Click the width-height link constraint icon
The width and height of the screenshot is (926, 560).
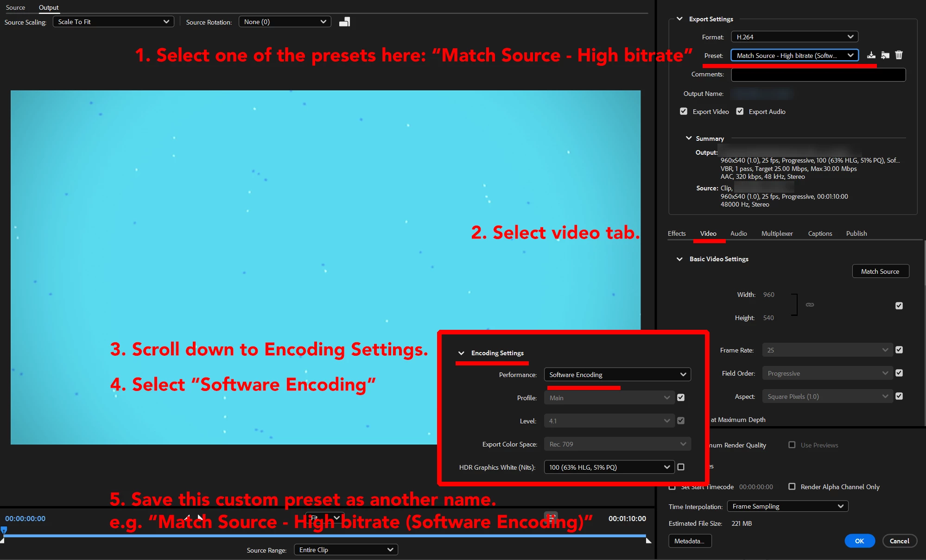pos(810,305)
